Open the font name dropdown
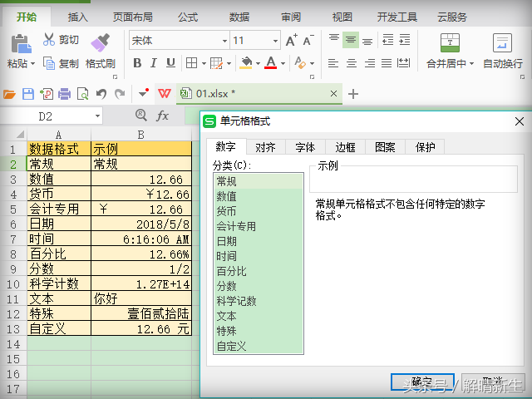The width and height of the screenshot is (532, 399). [x=224, y=41]
